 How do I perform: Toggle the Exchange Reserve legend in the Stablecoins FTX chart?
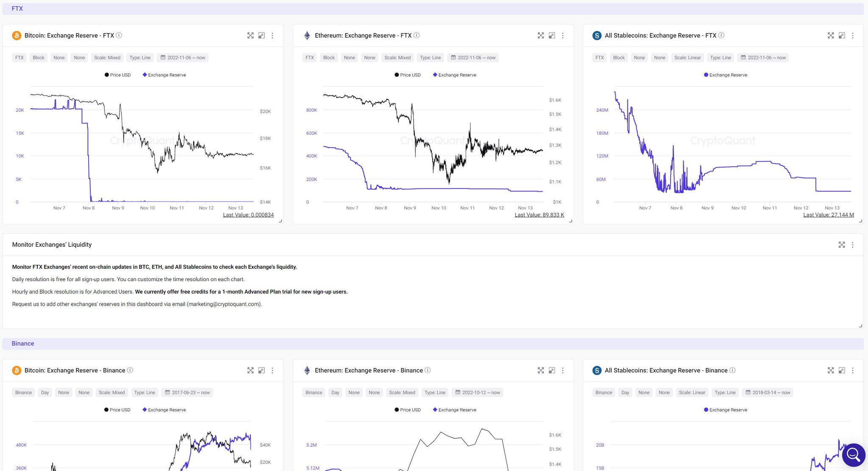(x=725, y=75)
